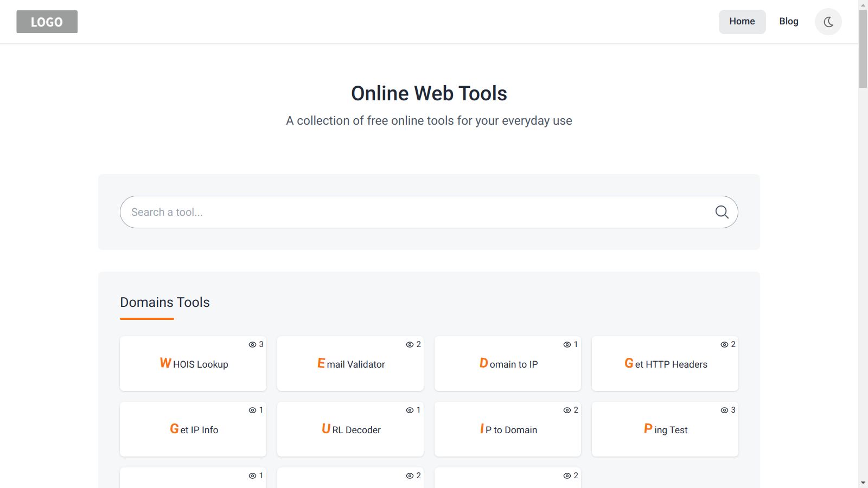Click the views eye icon on Domain to IP
The height and width of the screenshot is (488, 868).
[x=567, y=345]
